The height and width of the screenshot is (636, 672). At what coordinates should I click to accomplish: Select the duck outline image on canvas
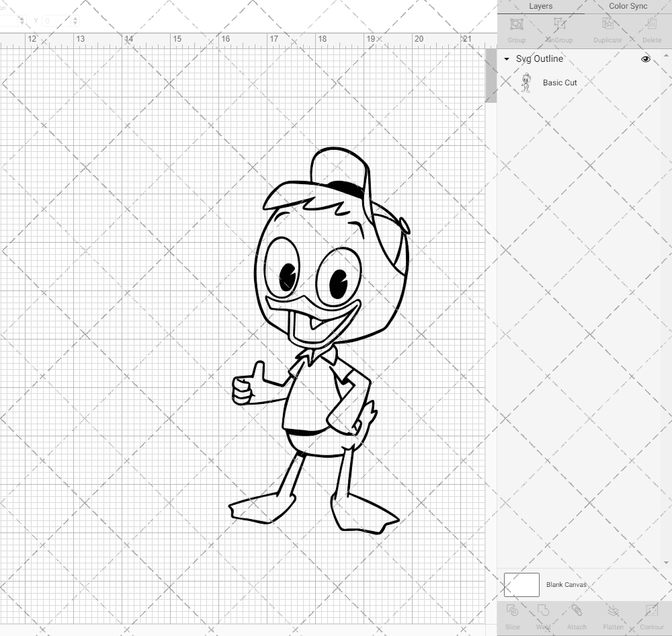click(x=319, y=341)
